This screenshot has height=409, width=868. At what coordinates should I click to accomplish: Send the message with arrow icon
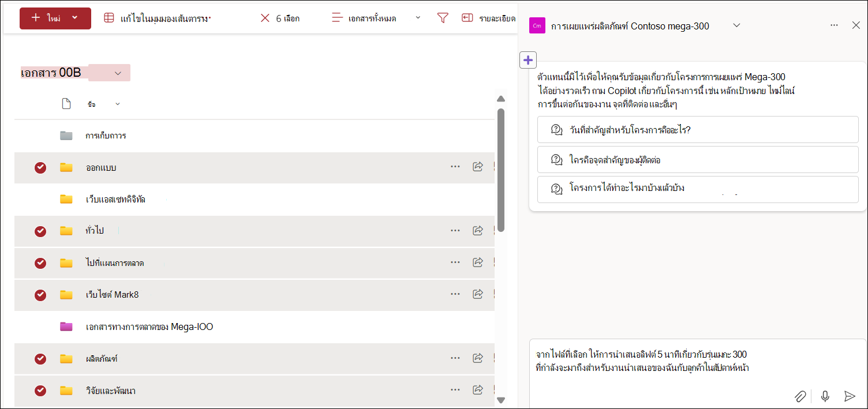tap(849, 396)
